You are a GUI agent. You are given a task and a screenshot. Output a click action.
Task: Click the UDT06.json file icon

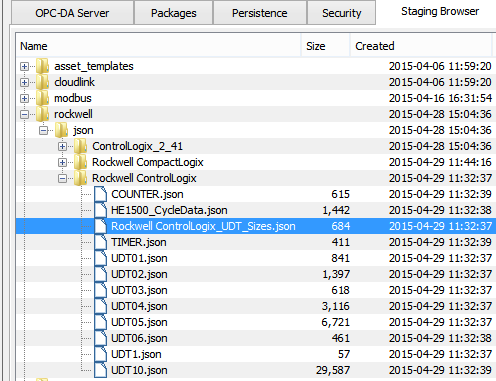point(100,338)
